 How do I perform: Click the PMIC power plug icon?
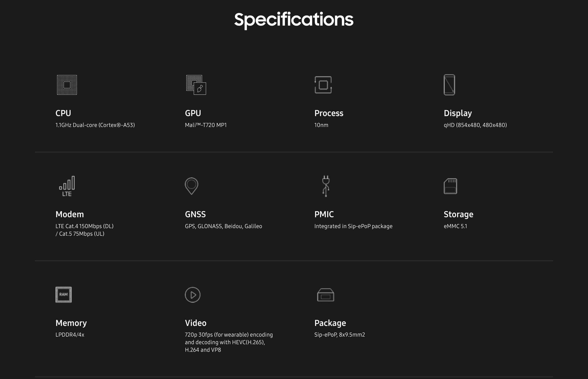[326, 186]
